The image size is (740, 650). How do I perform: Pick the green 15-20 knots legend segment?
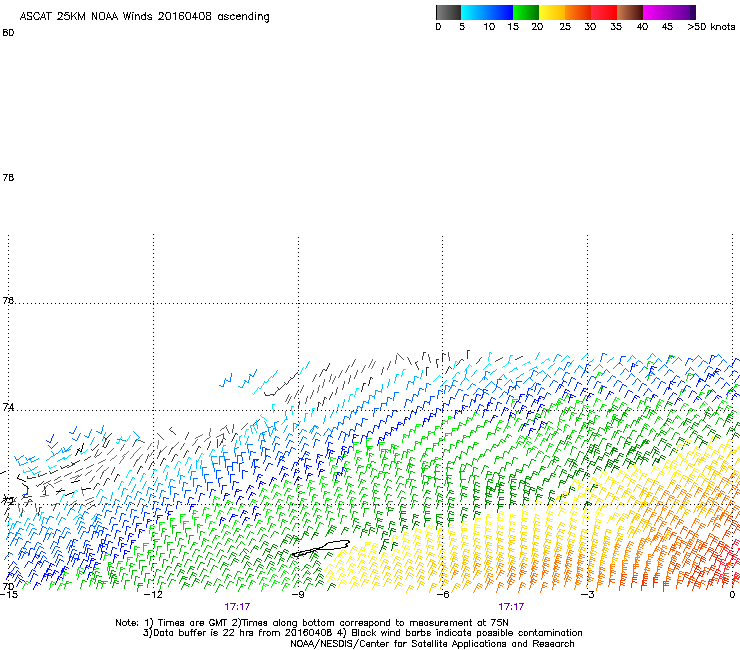526,12
